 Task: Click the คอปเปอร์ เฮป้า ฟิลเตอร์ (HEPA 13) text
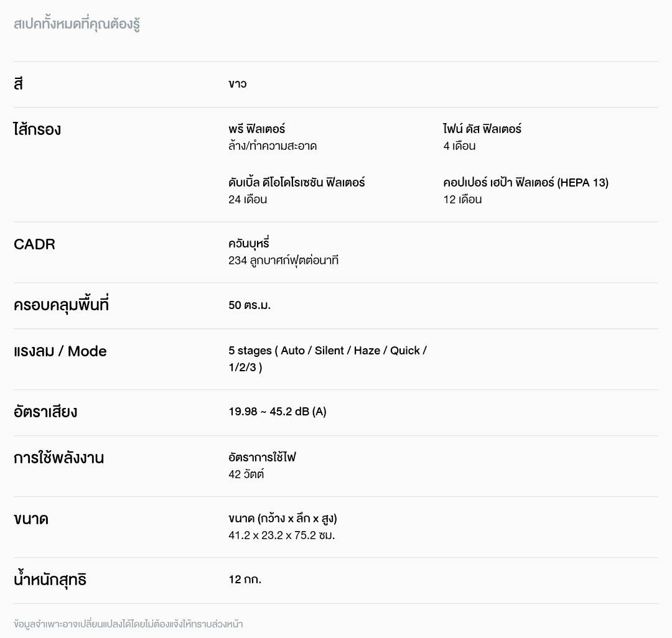(526, 183)
